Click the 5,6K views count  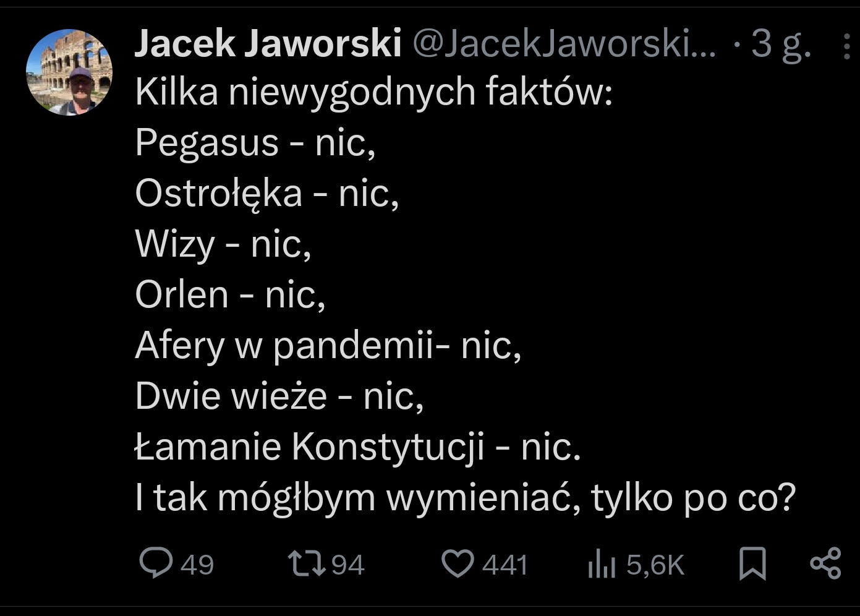pyautogui.click(x=655, y=565)
